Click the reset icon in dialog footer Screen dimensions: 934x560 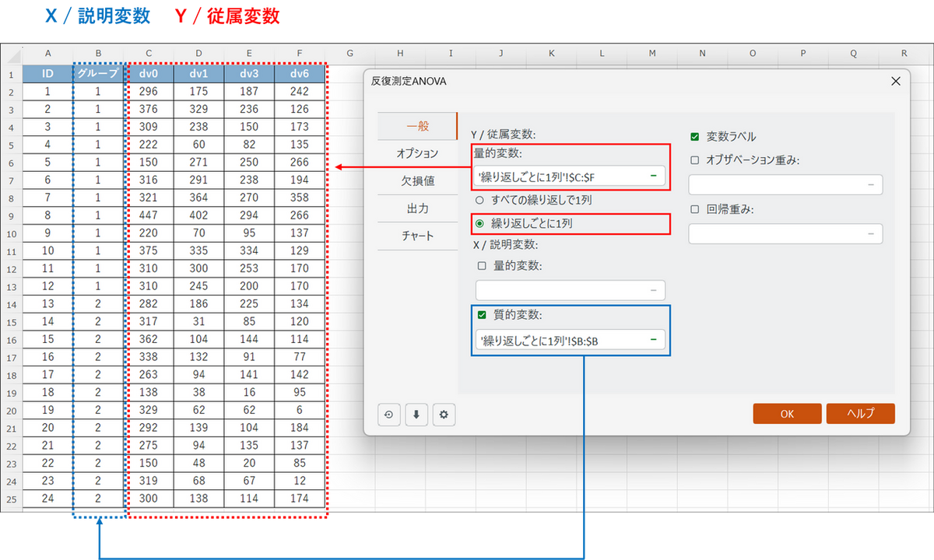(x=388, y=415)
